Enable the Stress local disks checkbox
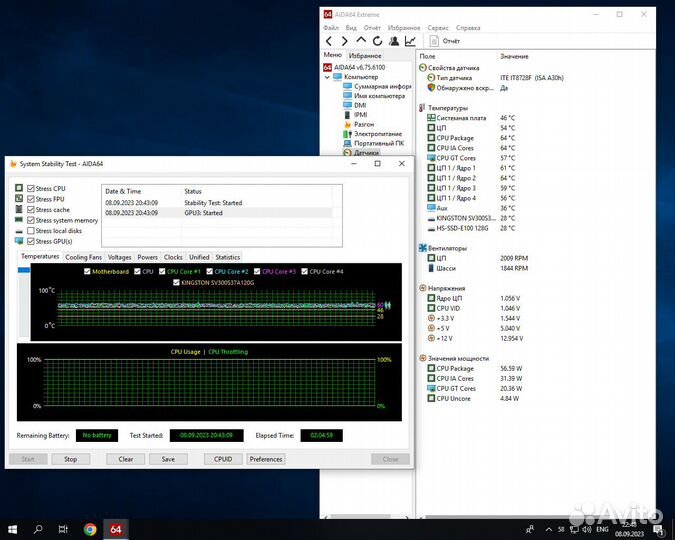The width and height of the screenshot is (675, 540). click(x=32, y=231)
